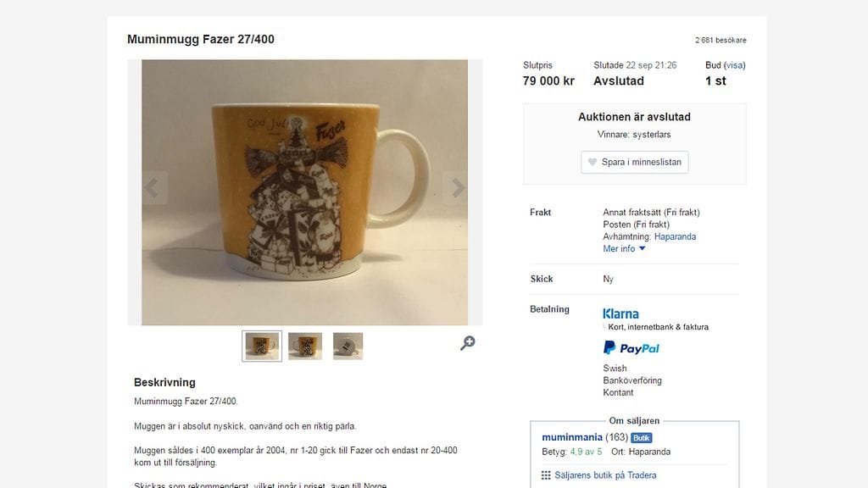The image size is (868, 488).
Task: Select the Klarna payment logo
Action: coord(621,313)
